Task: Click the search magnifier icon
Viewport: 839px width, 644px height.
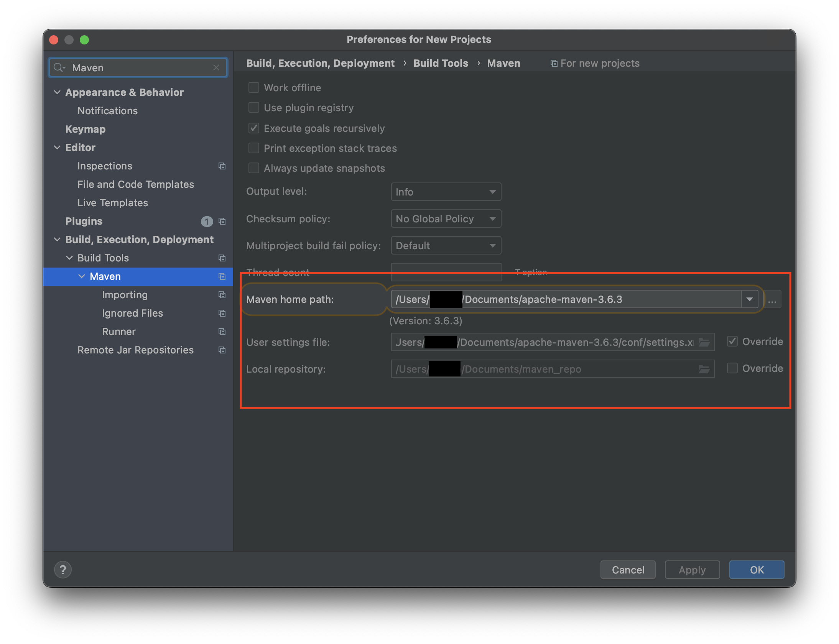Action: pos(59,67)
